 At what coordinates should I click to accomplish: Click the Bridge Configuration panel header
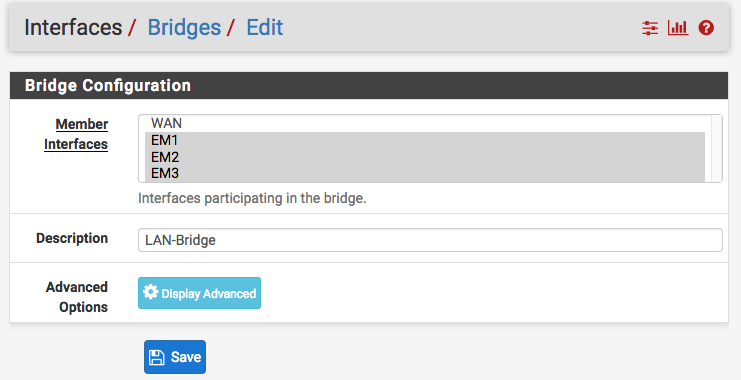tap(369, 86)
